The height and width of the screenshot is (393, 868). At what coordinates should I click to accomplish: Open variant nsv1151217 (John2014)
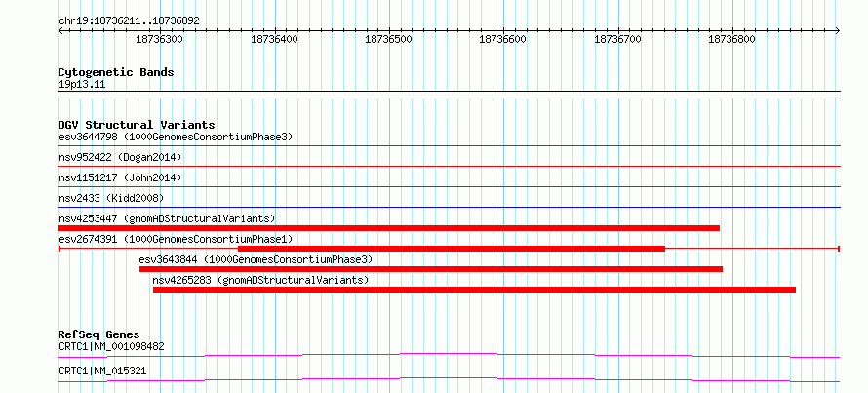[120, 177]
